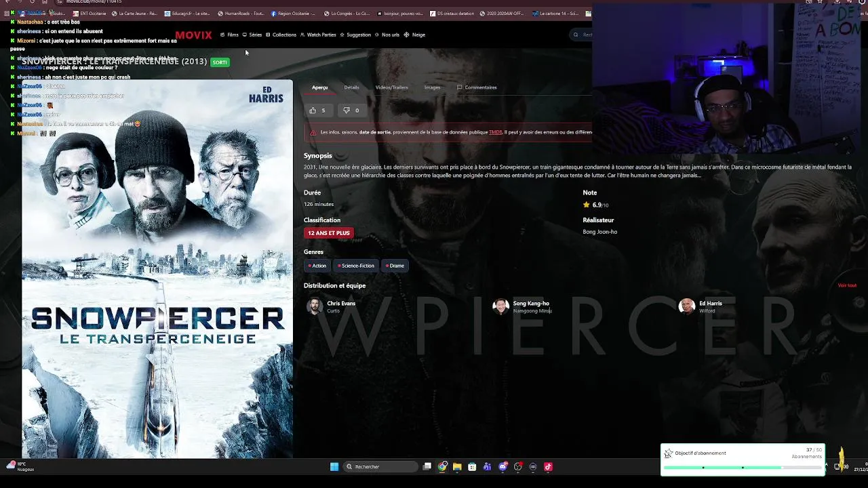Open Task View in taskbar
Viewport: 868px width, 488px height.
pyautogui.click(x=427, y=467)
